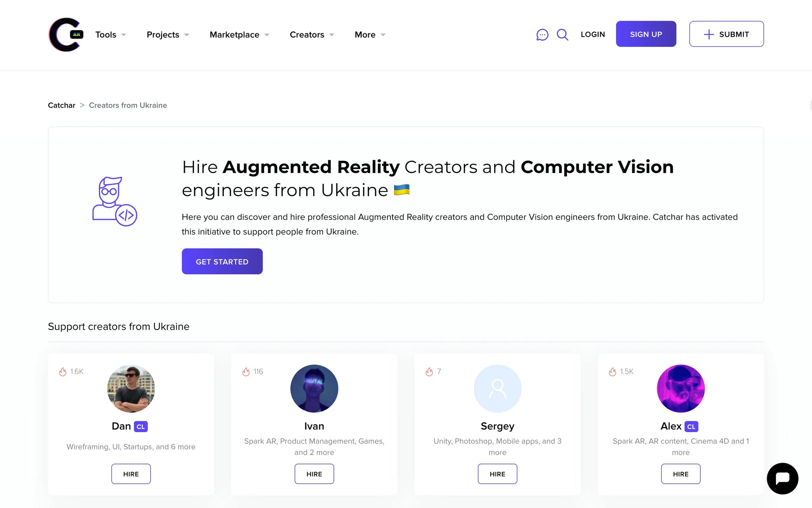The height and width of the screenshot is (508, 812).
Task: Click the developer illustration icon in banner
Action: (x=115, y=201)
